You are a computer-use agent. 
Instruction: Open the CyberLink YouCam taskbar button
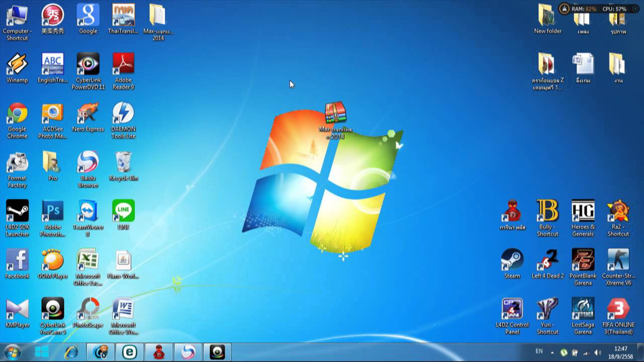click(217, 352)
